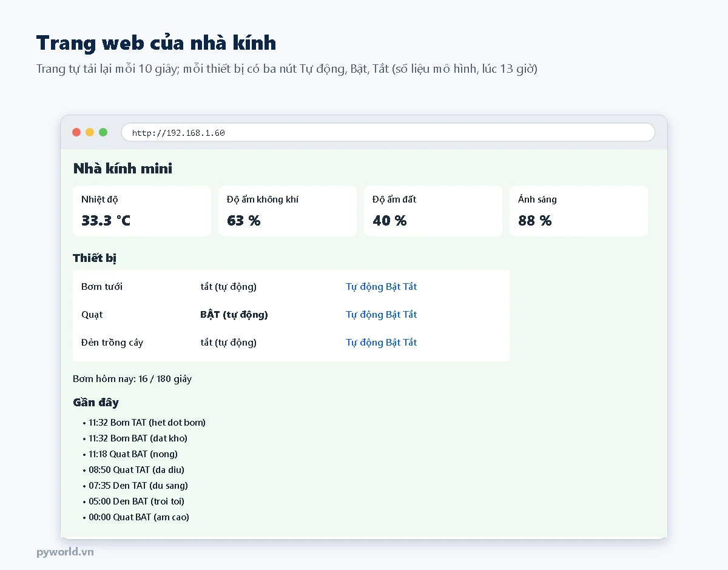Click the Quạt device name
Viewport: 728px width, 570px height.
[x=92, y=315]
